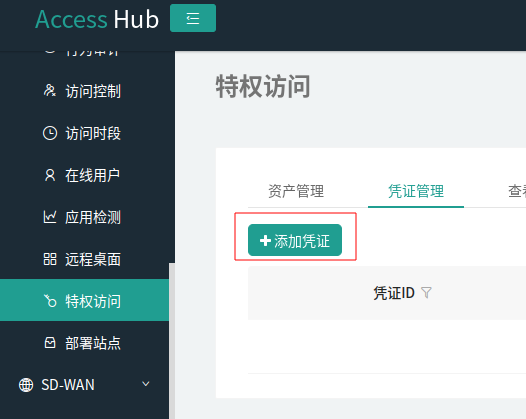Switch to the 凭证管理 tab
Screen dimensions: 526x419
(x=416, y=192)
